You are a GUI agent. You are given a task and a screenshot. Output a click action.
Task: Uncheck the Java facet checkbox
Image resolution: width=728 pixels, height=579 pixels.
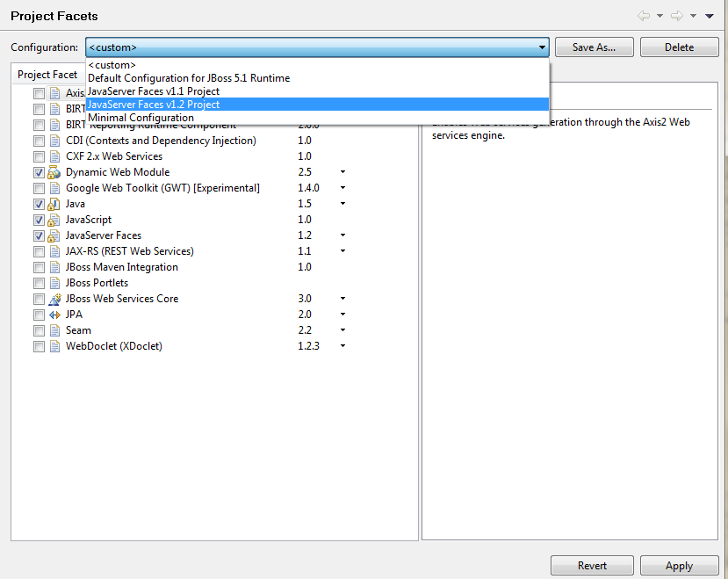[x=39, y=204]
